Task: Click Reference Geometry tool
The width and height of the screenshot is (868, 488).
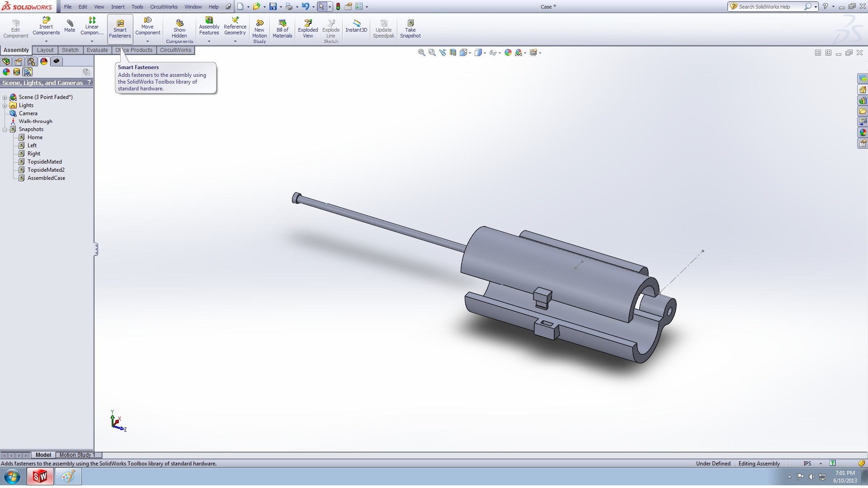Action: (235, 27)
